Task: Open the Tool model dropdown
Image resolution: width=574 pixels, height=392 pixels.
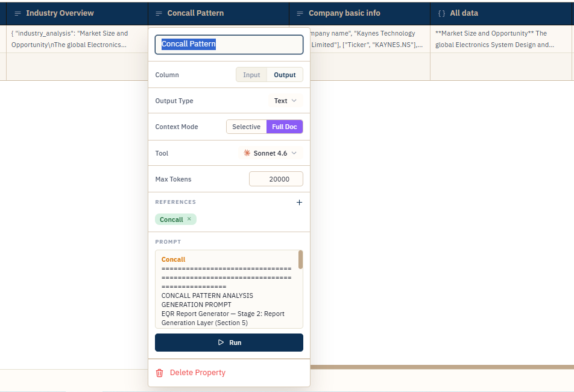Action: coord(270,153)
